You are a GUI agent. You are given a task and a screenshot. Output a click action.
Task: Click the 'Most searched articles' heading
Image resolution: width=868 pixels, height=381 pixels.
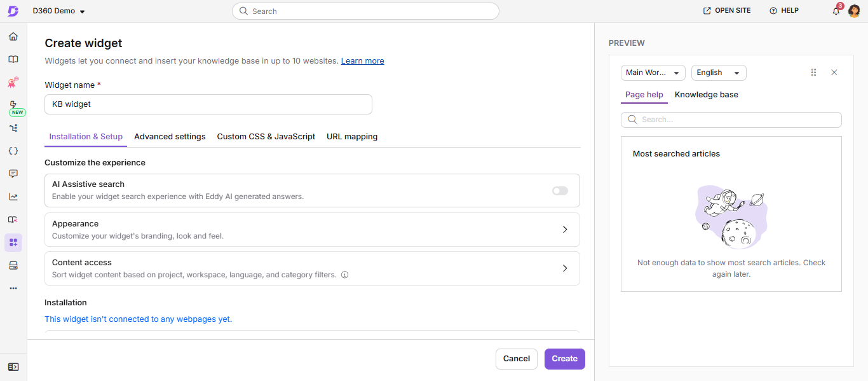[x=676, y=154]
